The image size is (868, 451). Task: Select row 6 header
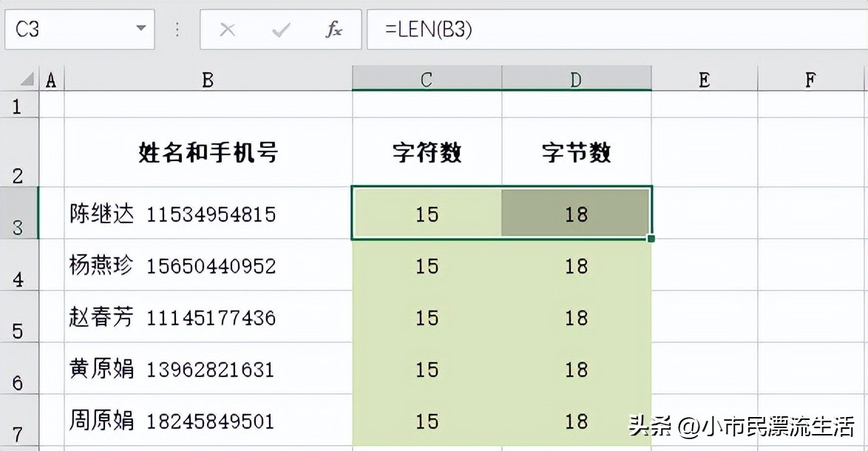pos(19,368)
